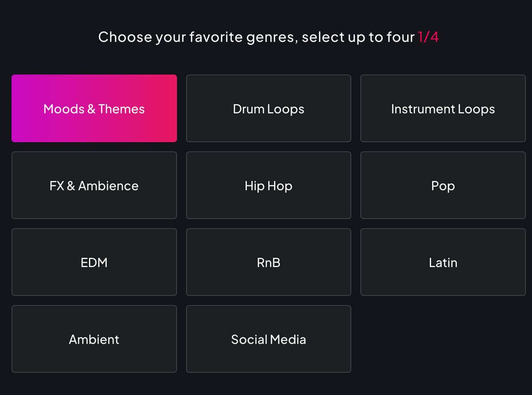Pick the Social Media category

(268, 339)
